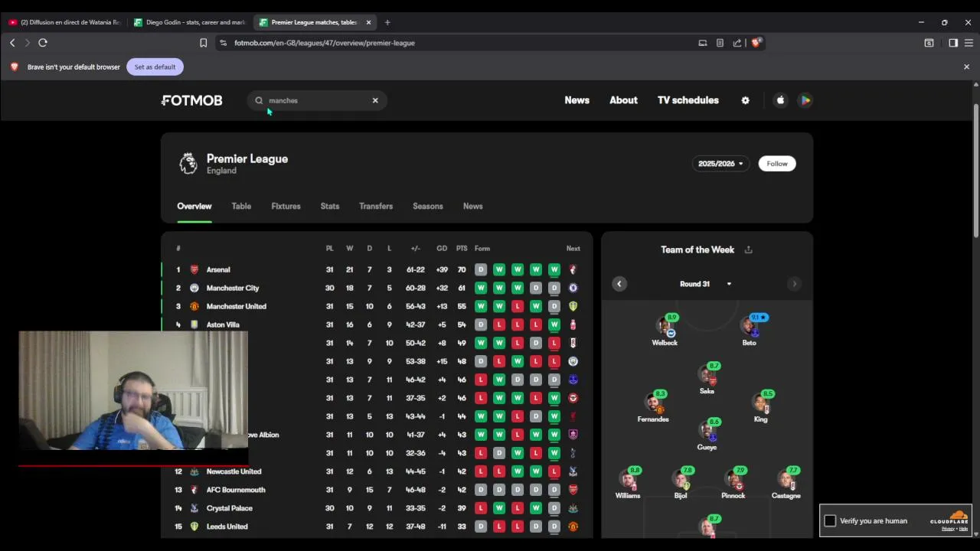
Task: Open the league News tab
Action: click(x=473, y=206)
